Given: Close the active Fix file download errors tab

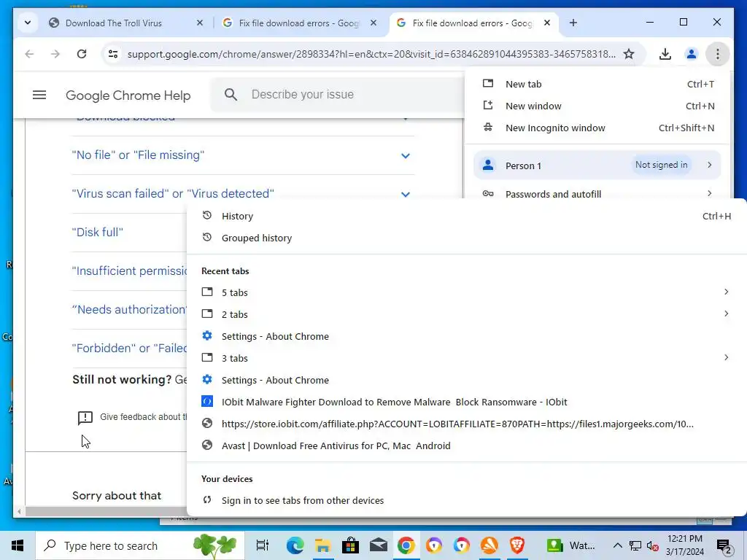Looking at the screenshot, I should 547,23.
